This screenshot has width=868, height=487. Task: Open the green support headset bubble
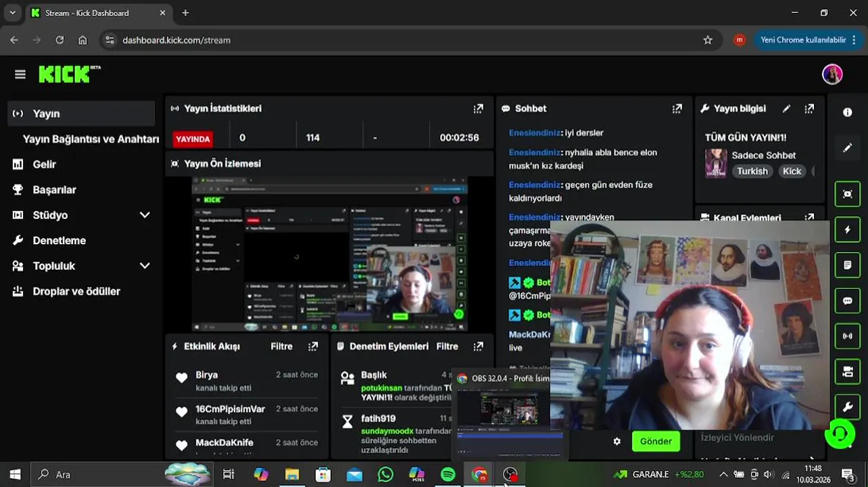[x=840, y=434]
